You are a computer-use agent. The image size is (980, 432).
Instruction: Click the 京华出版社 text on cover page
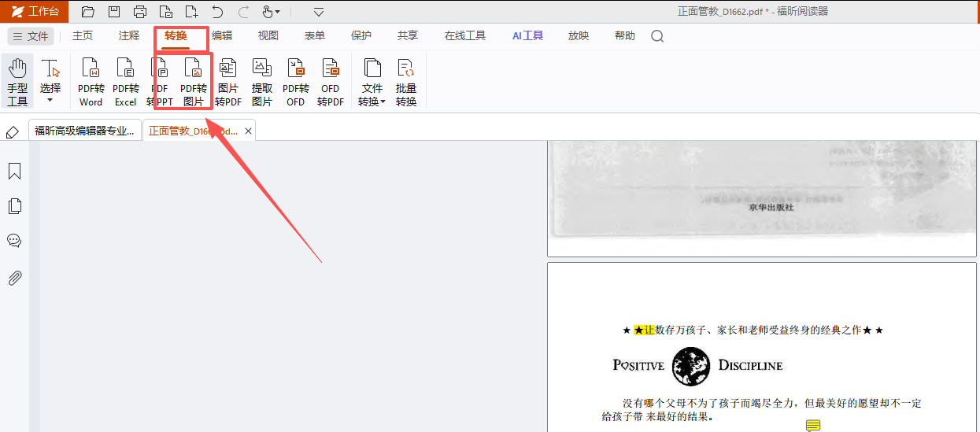(771, 207)
